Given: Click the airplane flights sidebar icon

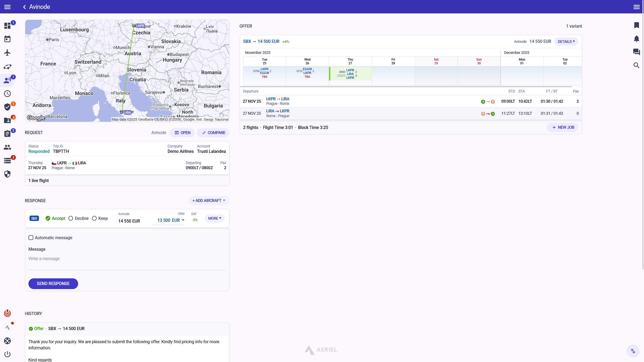Looking at the screenshot, I should [x=7, y=53].
